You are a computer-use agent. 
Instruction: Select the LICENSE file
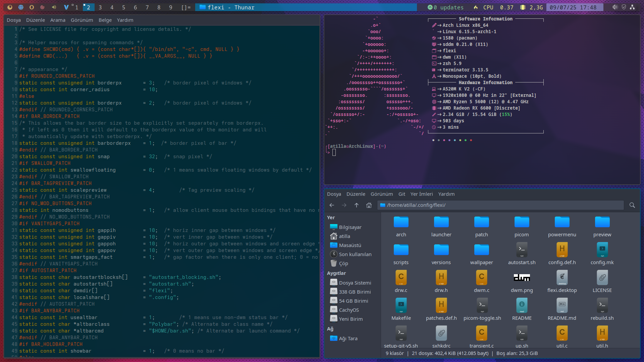602,282
